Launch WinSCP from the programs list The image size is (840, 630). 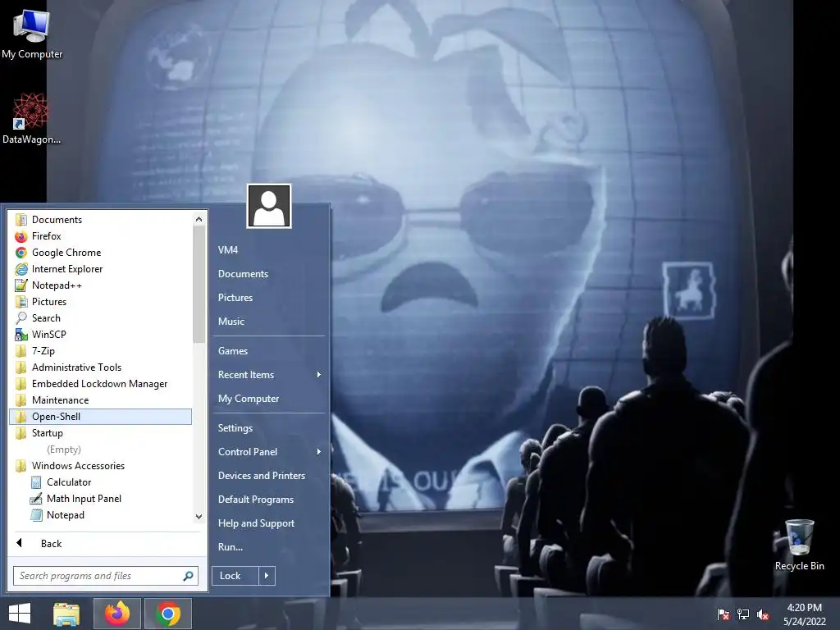point(100,335)
